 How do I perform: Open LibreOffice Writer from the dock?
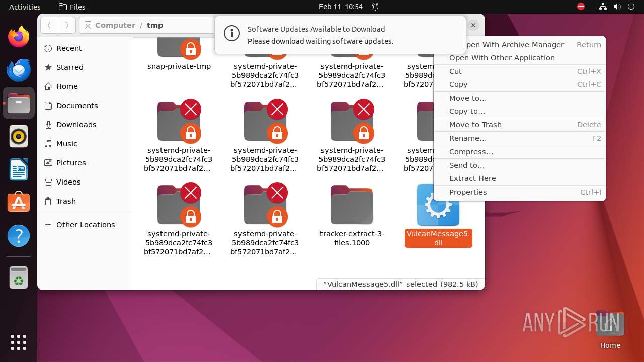pyautogui.click(x=19, y=169)
